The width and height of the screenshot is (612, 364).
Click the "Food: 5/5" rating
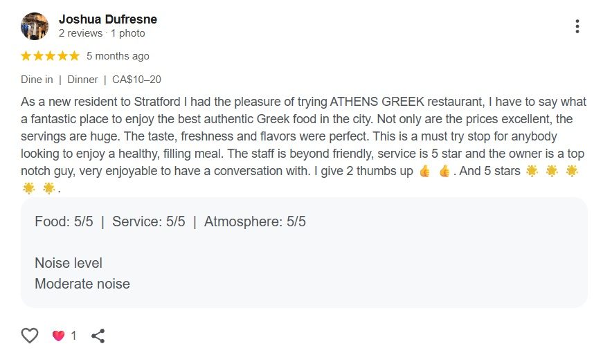tap(64, 222)
